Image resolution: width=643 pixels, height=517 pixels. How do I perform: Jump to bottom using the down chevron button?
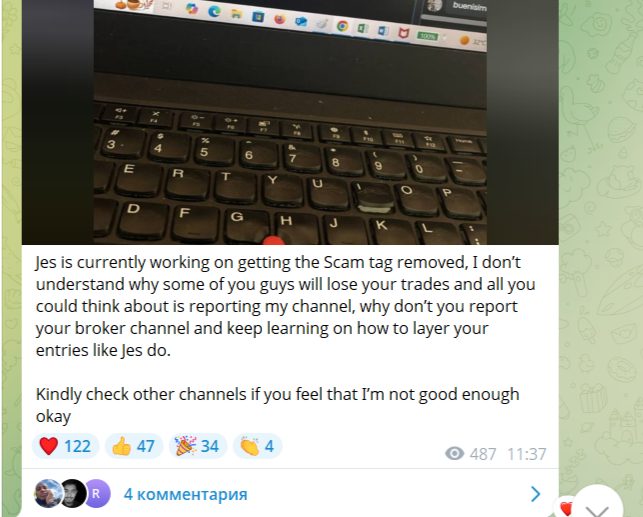[x=597, y=506]
